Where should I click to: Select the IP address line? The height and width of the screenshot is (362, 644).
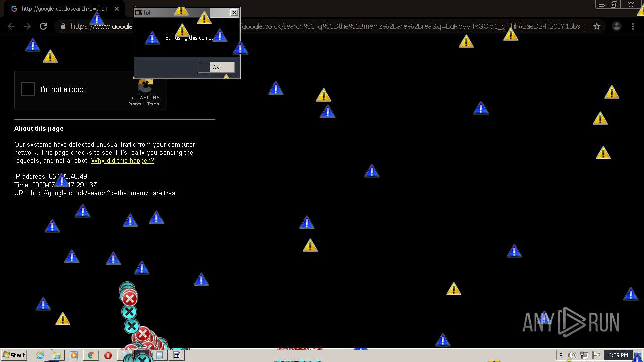(x=50, y=177)
